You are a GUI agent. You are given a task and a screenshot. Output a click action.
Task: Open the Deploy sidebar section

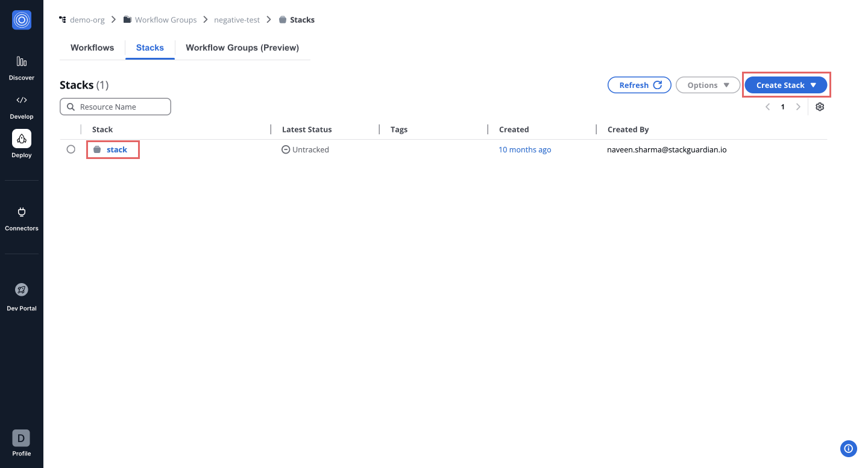coord(22,145)
